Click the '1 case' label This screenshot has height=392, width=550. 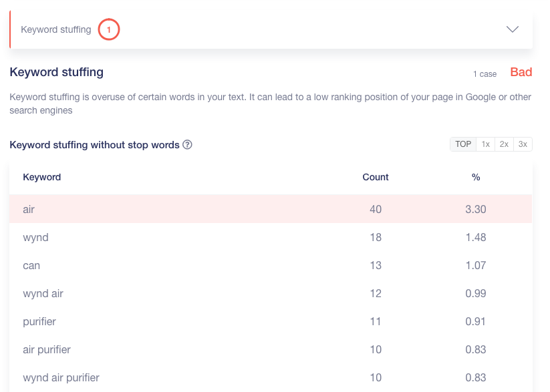(485, 73)
